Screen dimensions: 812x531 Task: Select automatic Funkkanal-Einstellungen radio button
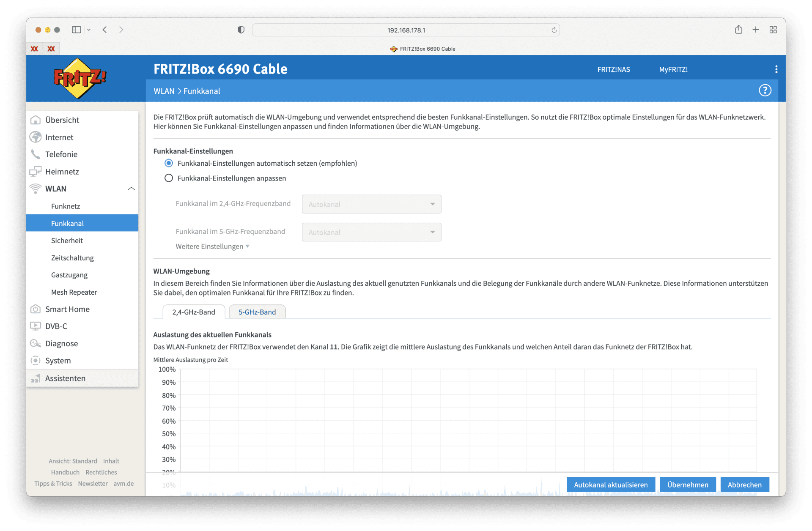(x=169, y=163)
